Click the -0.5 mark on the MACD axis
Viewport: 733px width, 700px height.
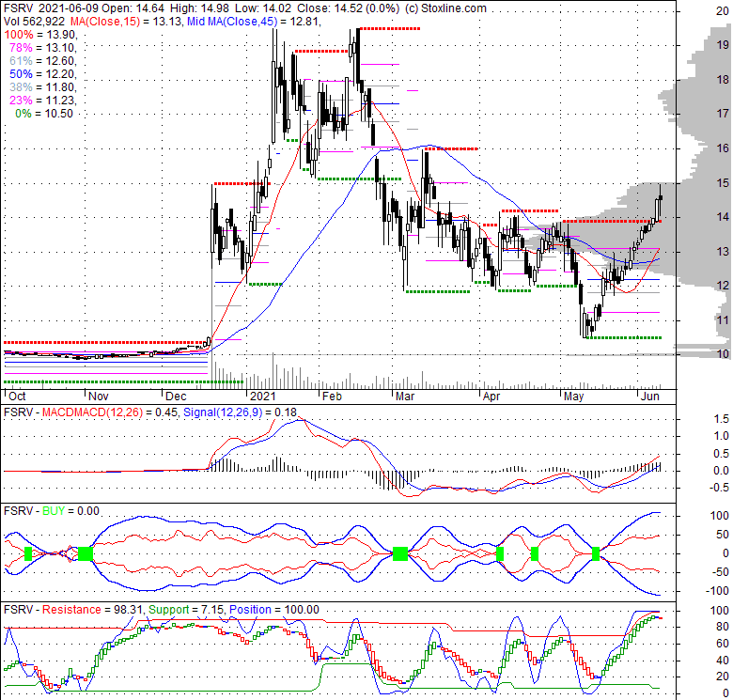(720, 488)
